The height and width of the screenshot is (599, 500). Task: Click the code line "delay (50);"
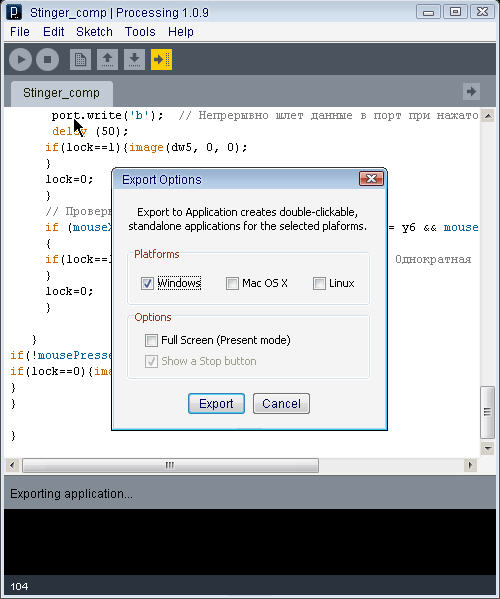point(90,131)
